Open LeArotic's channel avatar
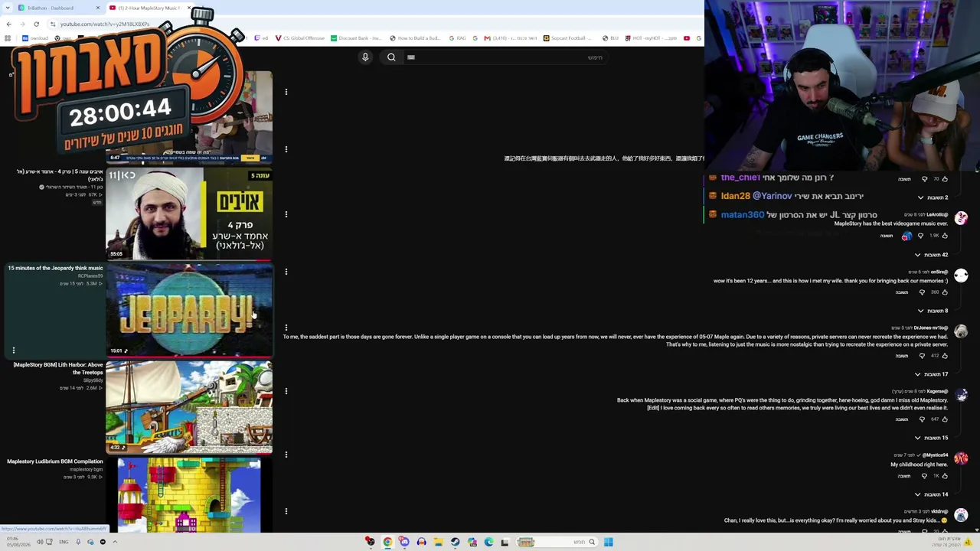 [x=961, y=219]
